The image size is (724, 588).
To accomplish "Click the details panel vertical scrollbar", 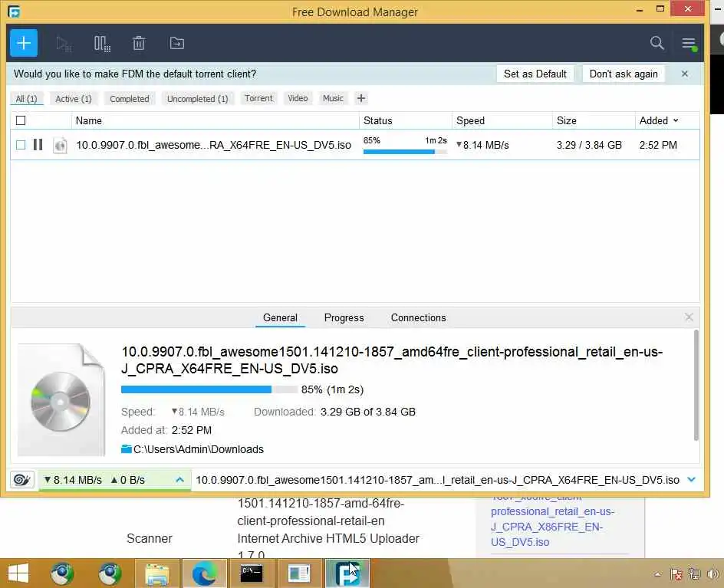I will (x=696, y=386).
